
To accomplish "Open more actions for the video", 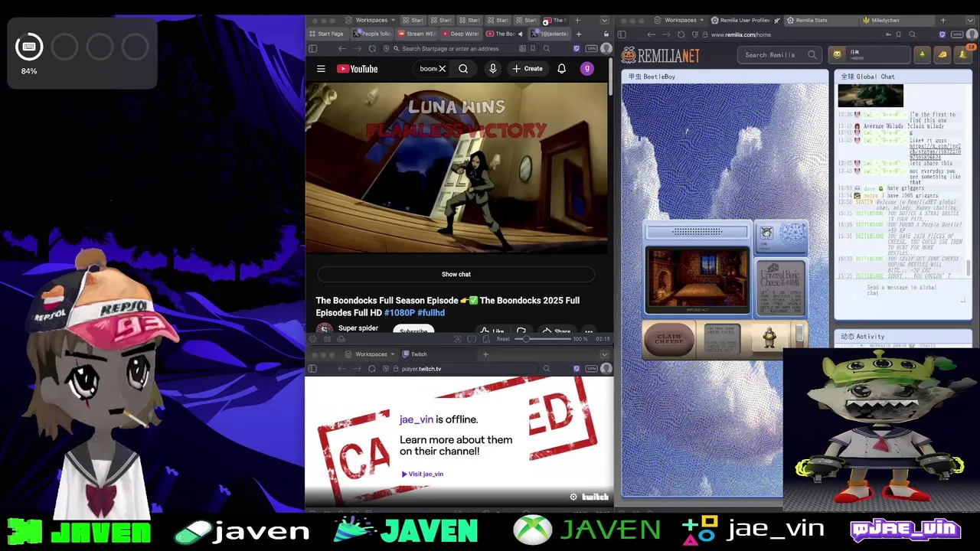I will tap(588, 331).
